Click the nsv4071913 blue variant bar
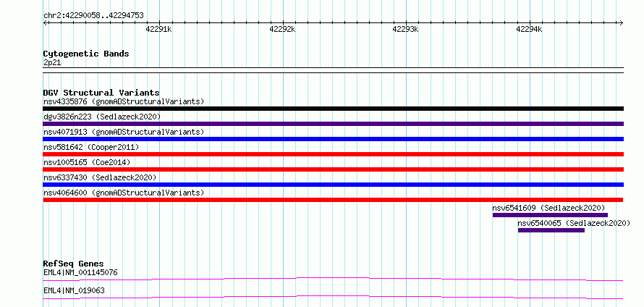 [x=333, y=139]
